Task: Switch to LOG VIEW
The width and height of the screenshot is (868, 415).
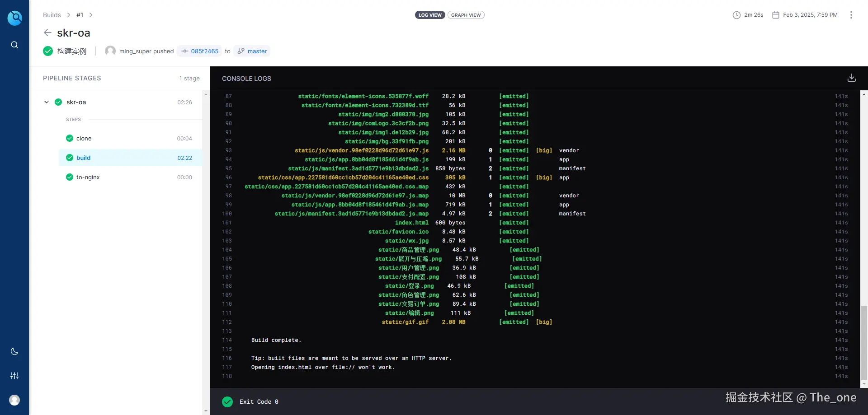Action: pos(430,15)
